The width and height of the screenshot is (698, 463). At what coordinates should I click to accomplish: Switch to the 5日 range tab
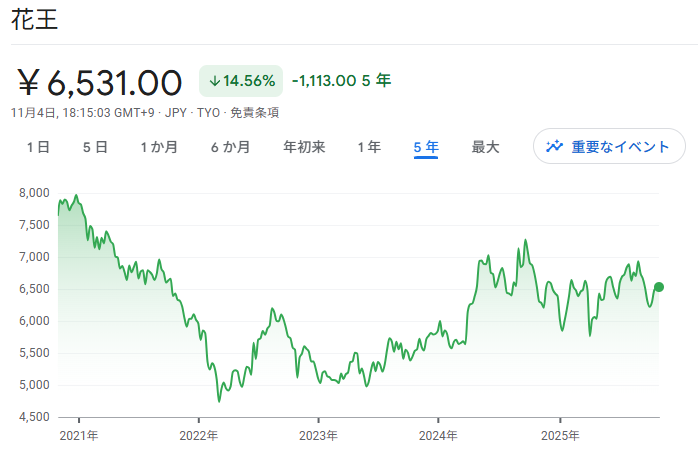(95, 147)
